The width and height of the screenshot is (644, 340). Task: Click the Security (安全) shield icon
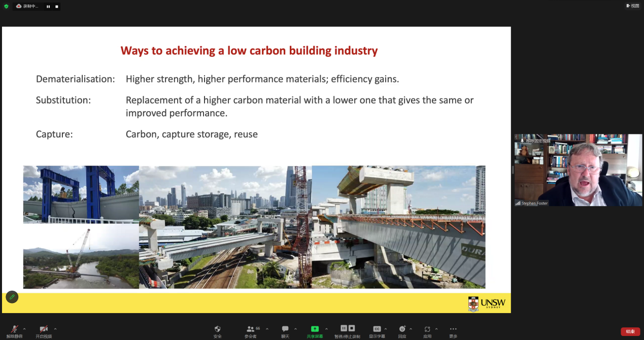tap(218, 329)
